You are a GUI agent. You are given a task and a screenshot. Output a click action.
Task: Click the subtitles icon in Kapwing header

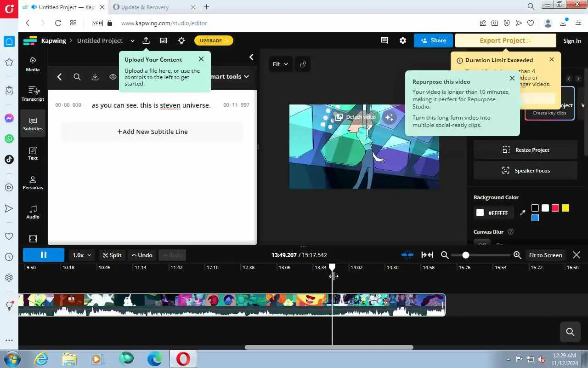click(164, 40)
